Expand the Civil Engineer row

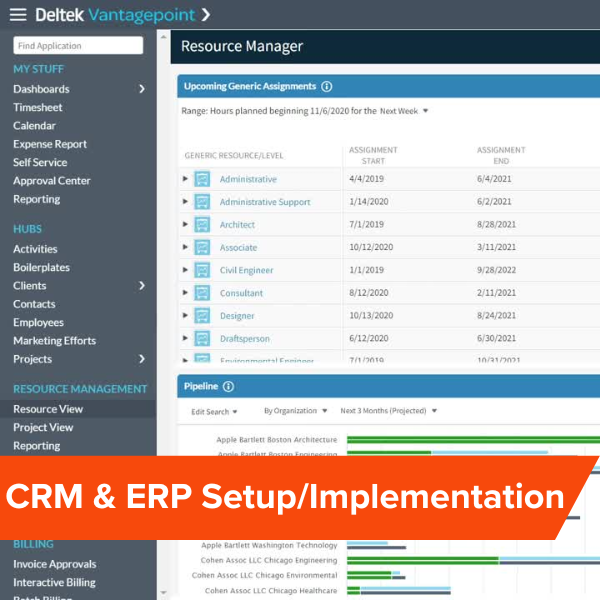pyautogui.click(x=185, y=269)
